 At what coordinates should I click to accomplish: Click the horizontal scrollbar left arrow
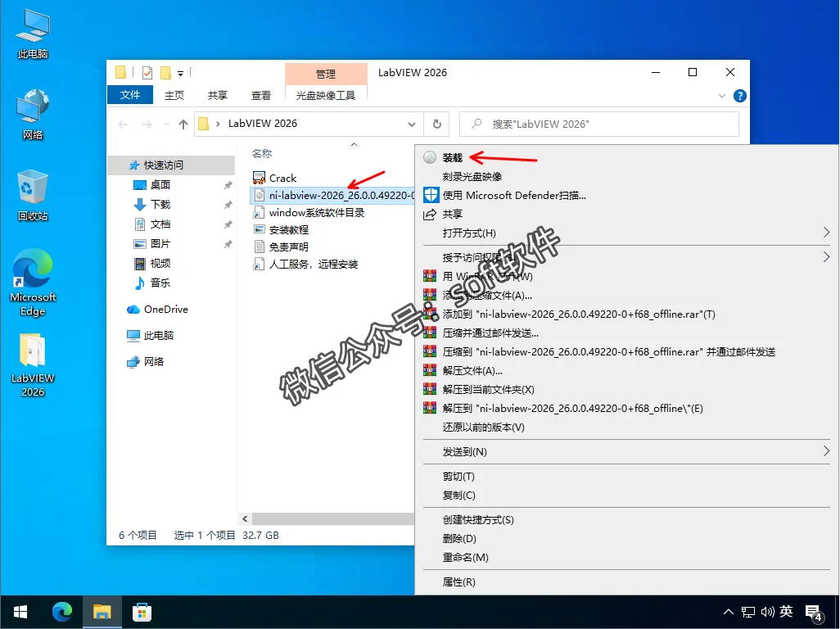(x=245, y=518)
